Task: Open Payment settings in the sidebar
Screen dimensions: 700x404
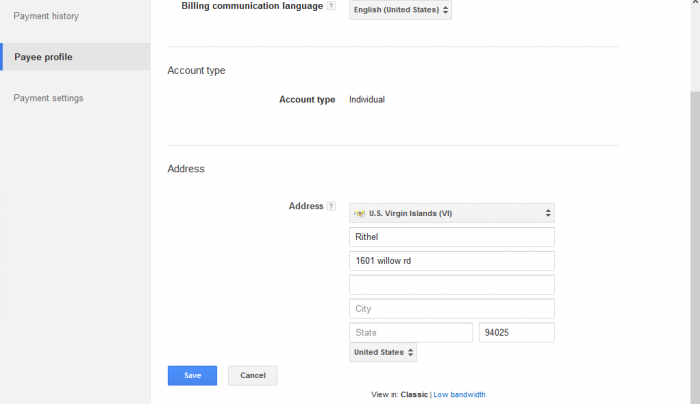Action: click(x=48, y=98)
